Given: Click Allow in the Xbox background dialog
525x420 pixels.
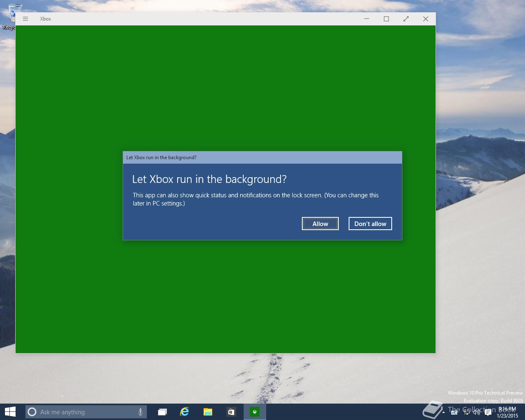Looking at the screenshot, I should click(x=320, y=224).
